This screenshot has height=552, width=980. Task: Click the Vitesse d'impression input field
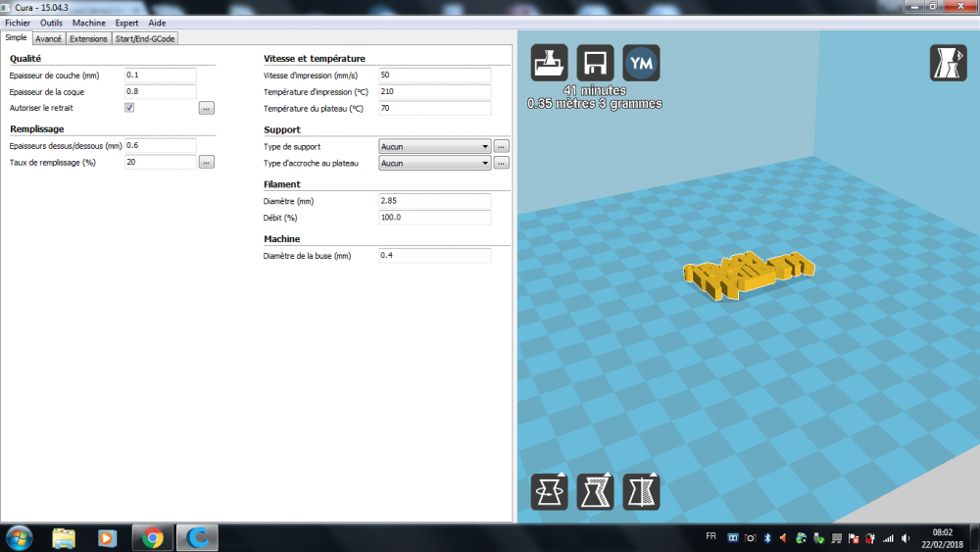point(434,75)
